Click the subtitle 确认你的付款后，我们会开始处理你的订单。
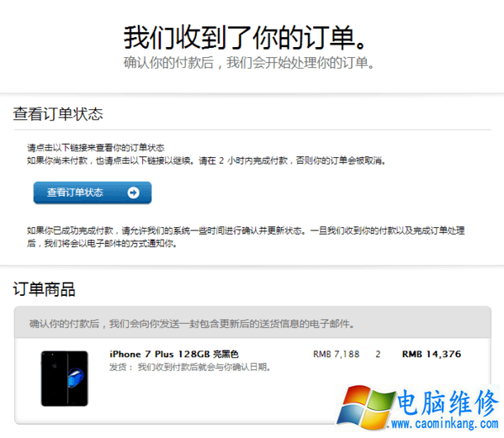The image size is (504, 438). click(x=249, y=62)
